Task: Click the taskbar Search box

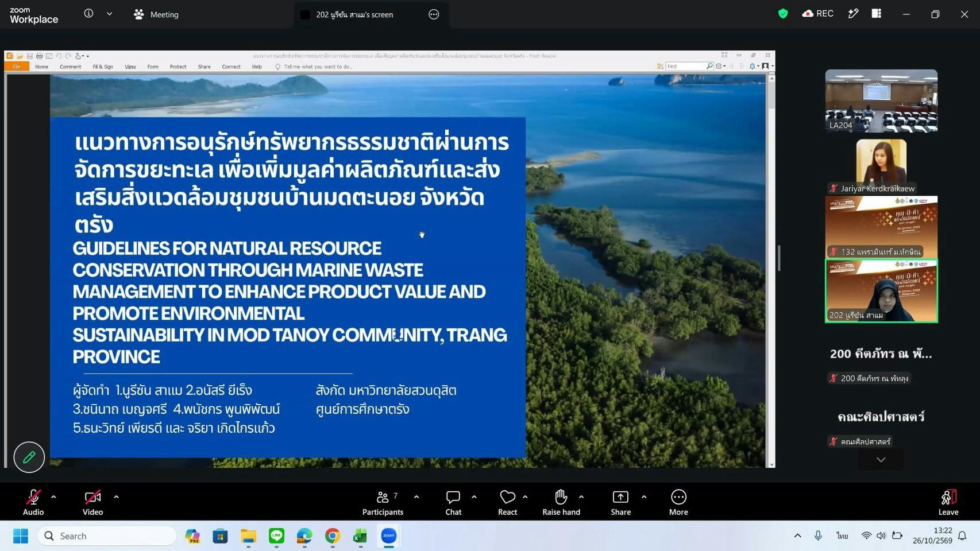Action: coord(107,536)
